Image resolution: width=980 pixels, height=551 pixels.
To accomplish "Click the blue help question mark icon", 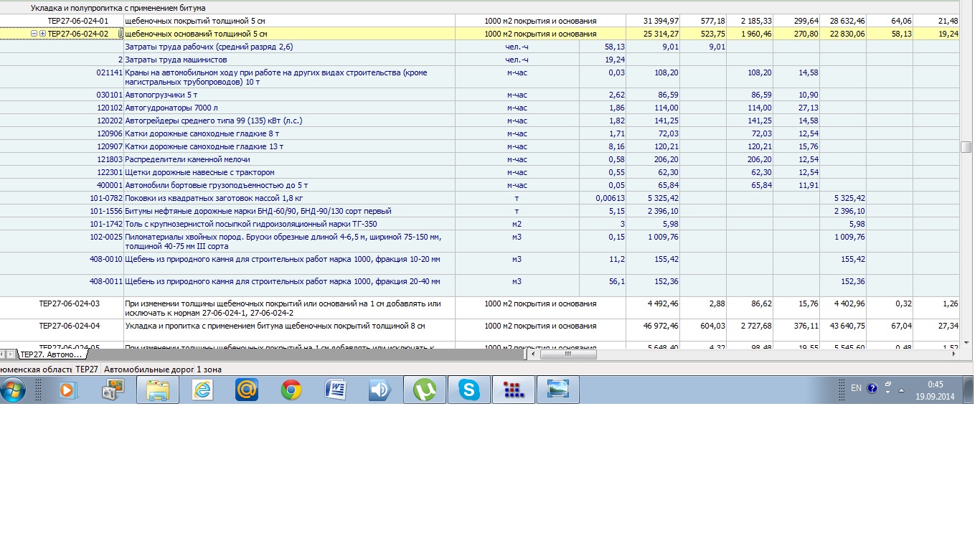I will point(872,388).
